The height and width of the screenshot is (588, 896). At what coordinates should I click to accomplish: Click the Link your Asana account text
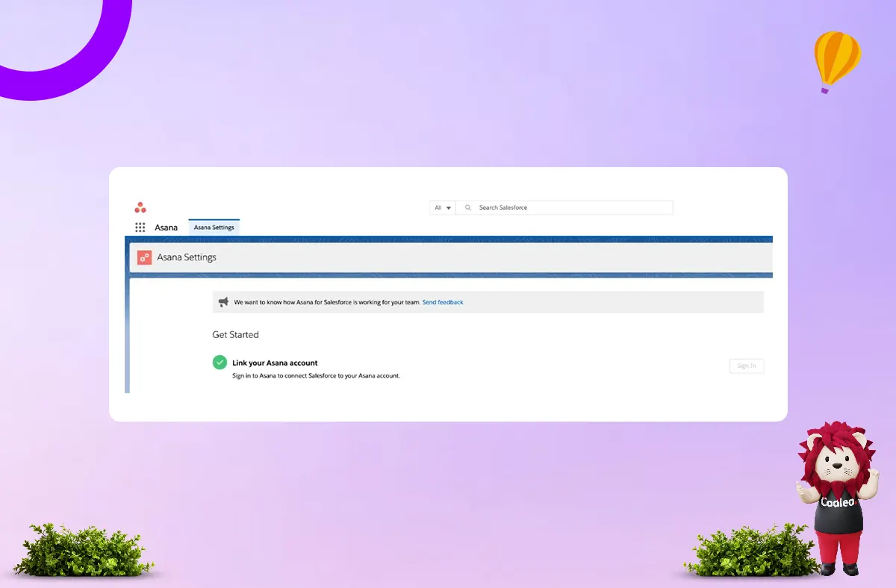(x=275, y=363)
